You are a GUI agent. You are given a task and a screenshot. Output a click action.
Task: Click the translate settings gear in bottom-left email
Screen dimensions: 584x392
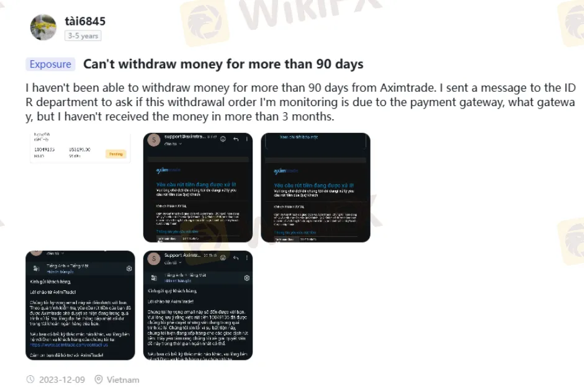[129, 269]
